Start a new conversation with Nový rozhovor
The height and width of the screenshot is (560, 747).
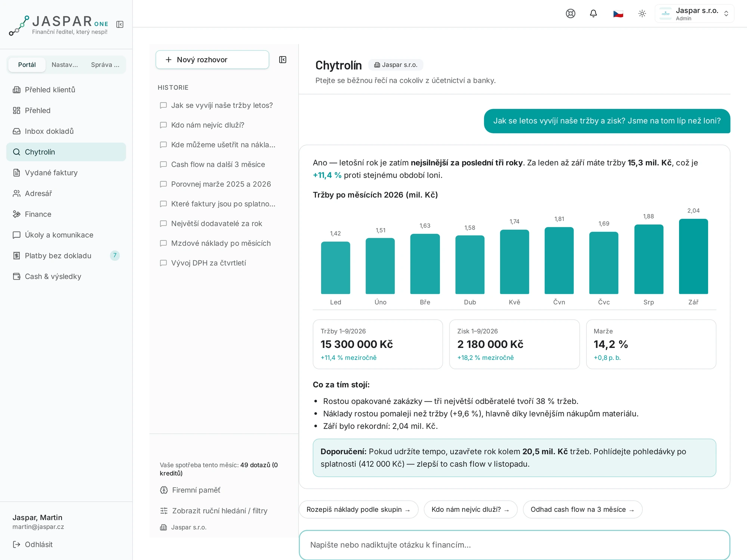point(212,60)
